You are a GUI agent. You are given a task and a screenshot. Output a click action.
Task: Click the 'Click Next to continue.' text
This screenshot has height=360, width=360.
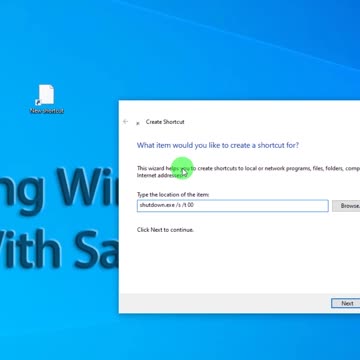[165, 230]
